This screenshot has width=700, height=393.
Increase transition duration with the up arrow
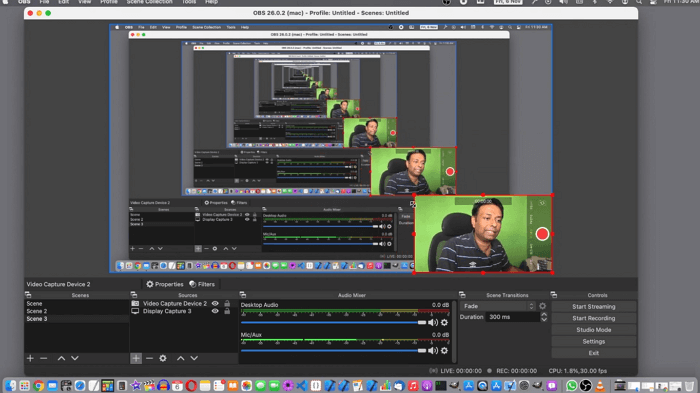tap(544, 315)
